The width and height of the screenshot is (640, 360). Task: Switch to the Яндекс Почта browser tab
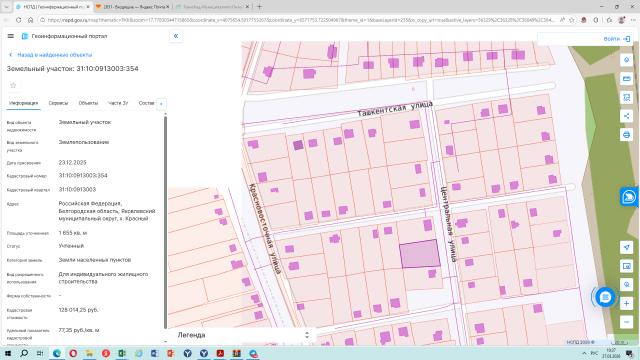(x=133, y=7)
